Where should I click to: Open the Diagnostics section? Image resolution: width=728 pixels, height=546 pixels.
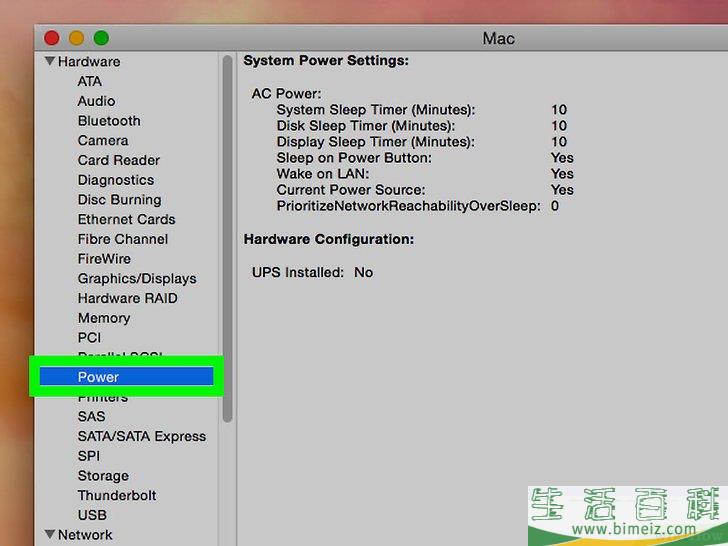pyautogui.click(x=116, y=180)
